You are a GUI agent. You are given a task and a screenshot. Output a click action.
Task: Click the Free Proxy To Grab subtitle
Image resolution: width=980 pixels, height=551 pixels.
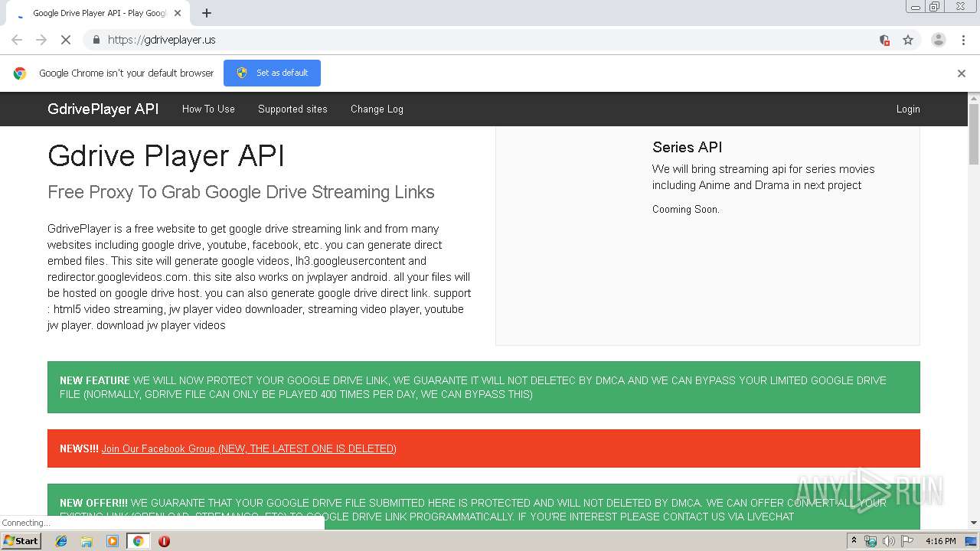click(241, 192)
